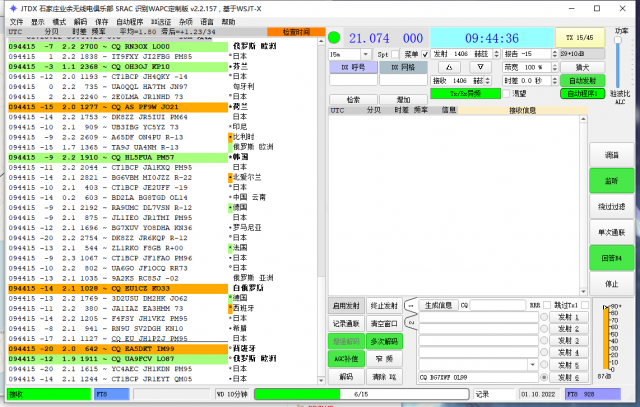Open the 显示 menu
The height and width of the screenshot is (407, 640).
point(38,22)
